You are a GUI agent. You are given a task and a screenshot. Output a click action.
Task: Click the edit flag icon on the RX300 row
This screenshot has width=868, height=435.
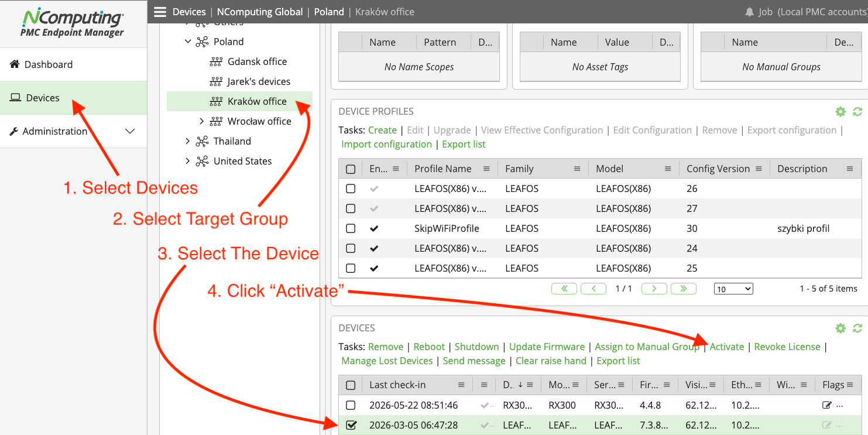826,405
